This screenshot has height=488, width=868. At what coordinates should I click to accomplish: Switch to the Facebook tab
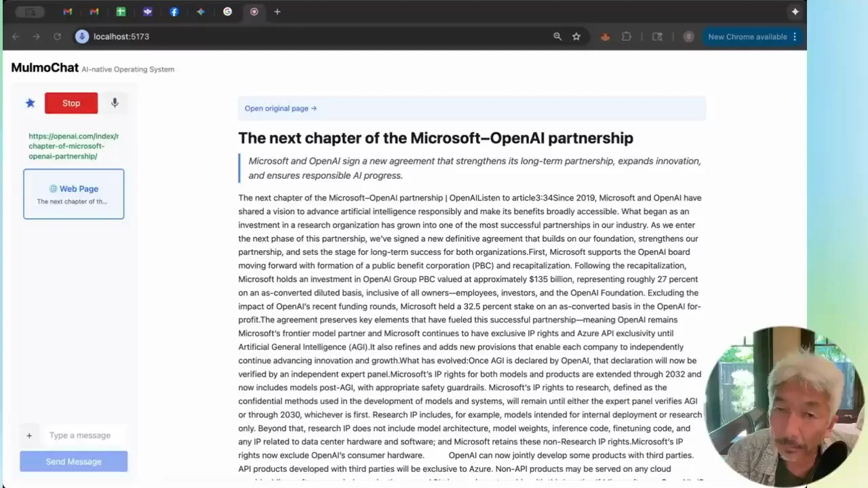click(x=174, y=12)
